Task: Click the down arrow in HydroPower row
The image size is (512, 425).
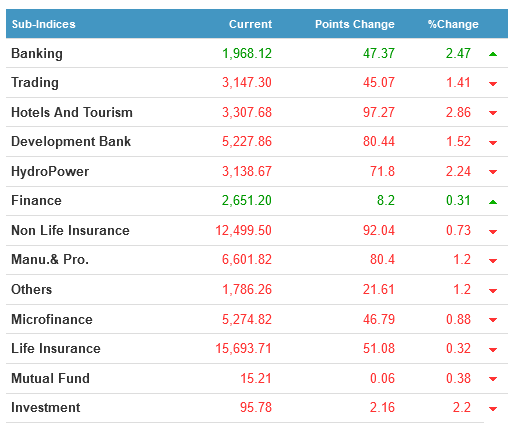Action: (x=493, y=172)
